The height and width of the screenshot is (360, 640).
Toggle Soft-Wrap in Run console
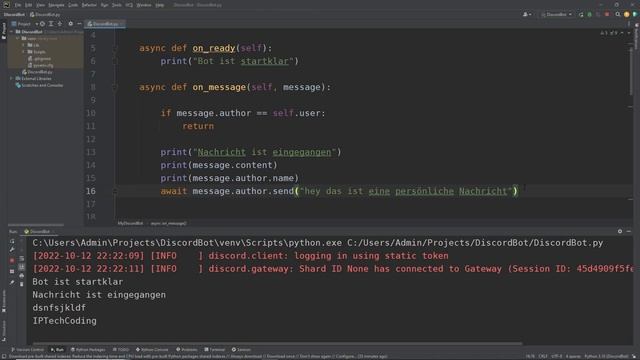click(22, 258)
